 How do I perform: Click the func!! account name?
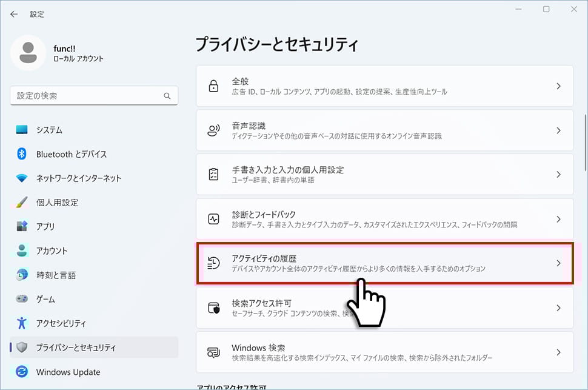pyautogui.click(x=64, y=49)
